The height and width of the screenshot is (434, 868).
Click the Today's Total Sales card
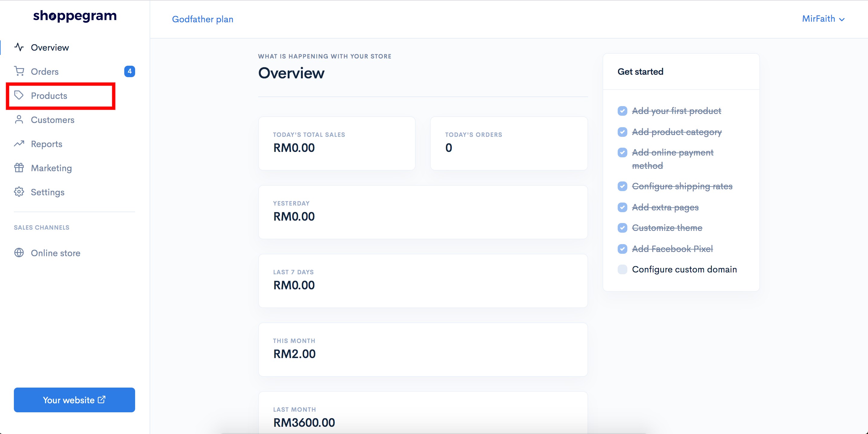(x=337, y=143)
